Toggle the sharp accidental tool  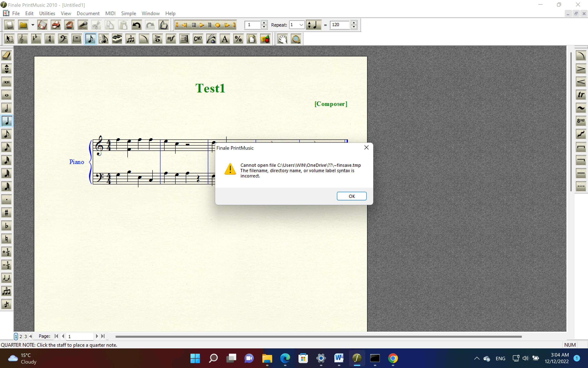pyautogui.click(x=7, y=213)
